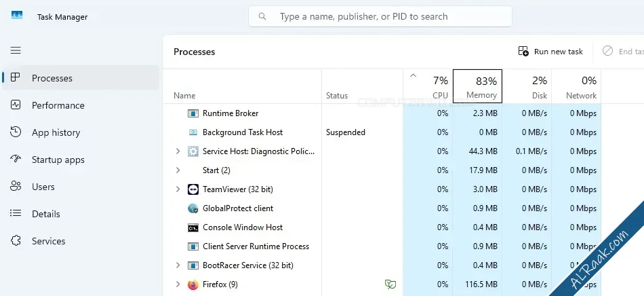The image size is (644, 296).
Task: Toggle the hamburger navigation menu
Action: 16,50
